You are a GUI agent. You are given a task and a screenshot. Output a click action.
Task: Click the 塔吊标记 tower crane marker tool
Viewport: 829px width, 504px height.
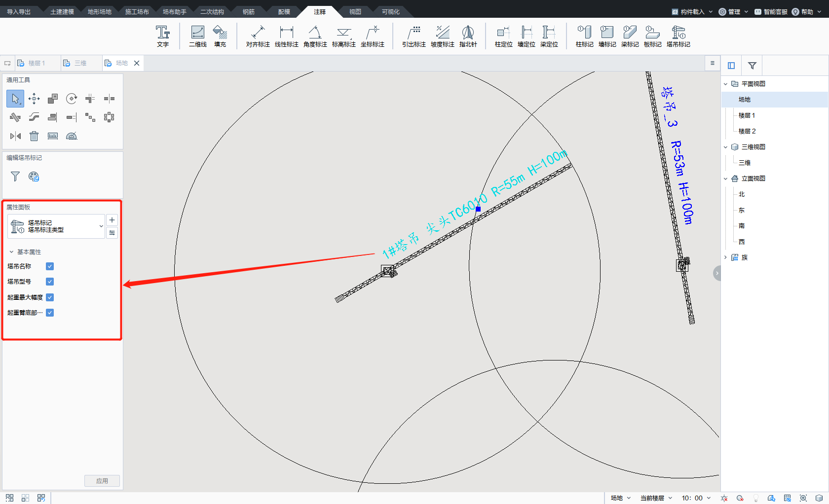click(x=678, y=36)
